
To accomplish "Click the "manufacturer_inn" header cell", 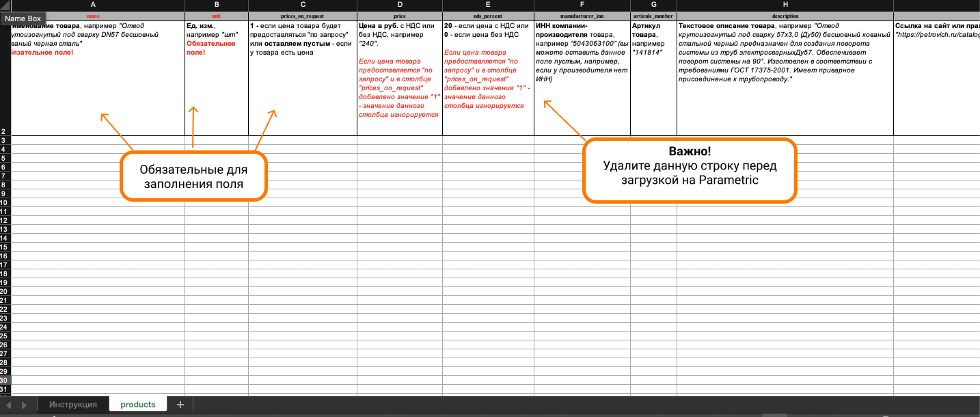I will 582,16.
